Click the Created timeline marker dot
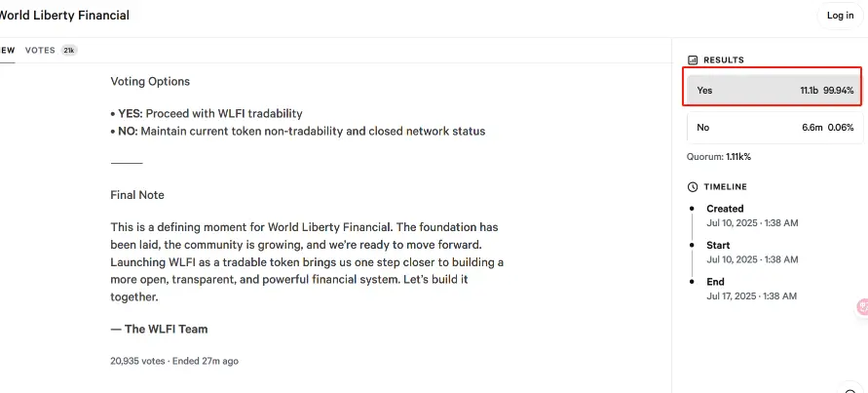Screen dimensions: 868x393 click(694, 209)
